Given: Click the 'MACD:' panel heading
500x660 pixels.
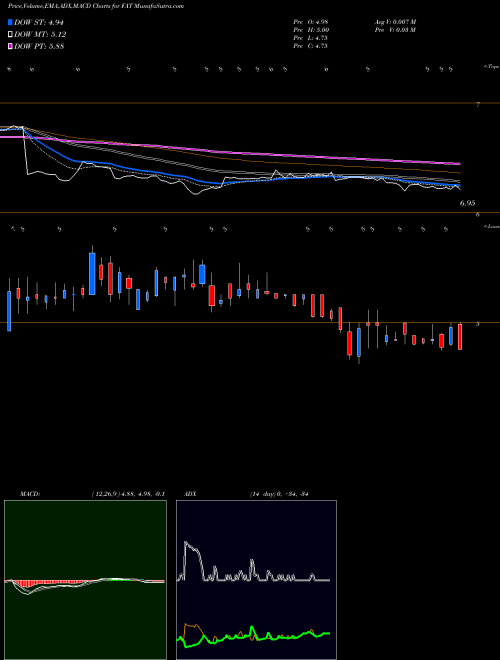Looking at the screenshot, I should [x=30, y=494].
